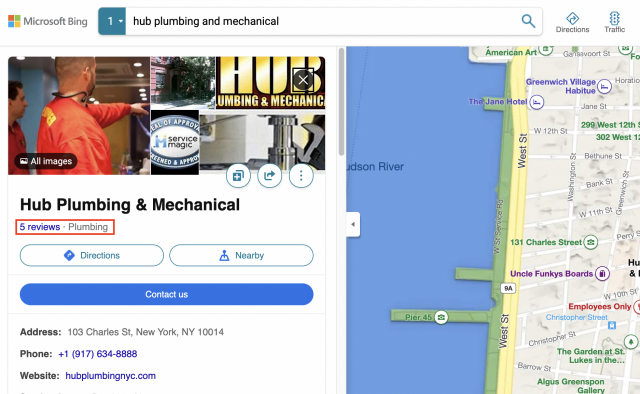The image size is (640, 394).
Task: Find places Nearby this business
Action: (241, 255)
